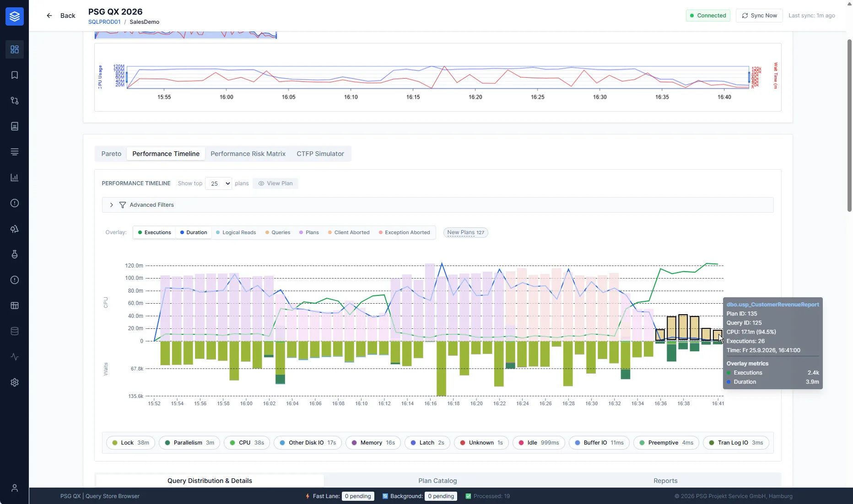Open the SQLPROD01 breadcrumb link
This screenshot has width=853, height=504.
104,22
